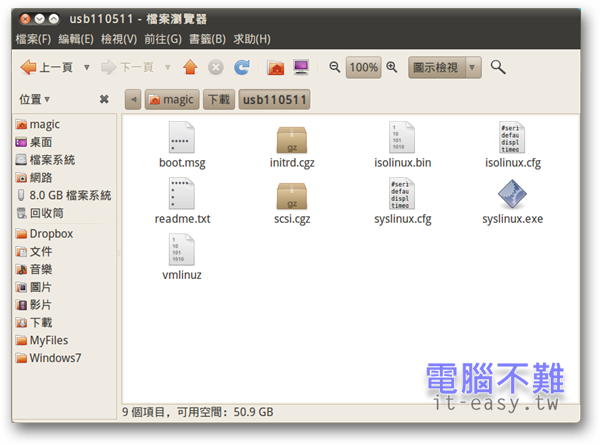Open the 圖示檢視 view mode dropdown
Screen dimensions: 600x445
(x=444, y=68)
